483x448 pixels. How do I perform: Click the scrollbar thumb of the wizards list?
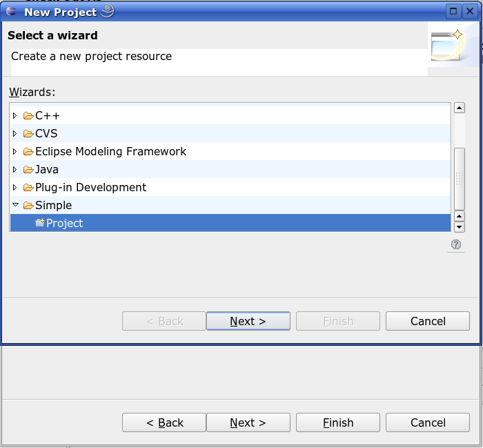coord(460,179)
